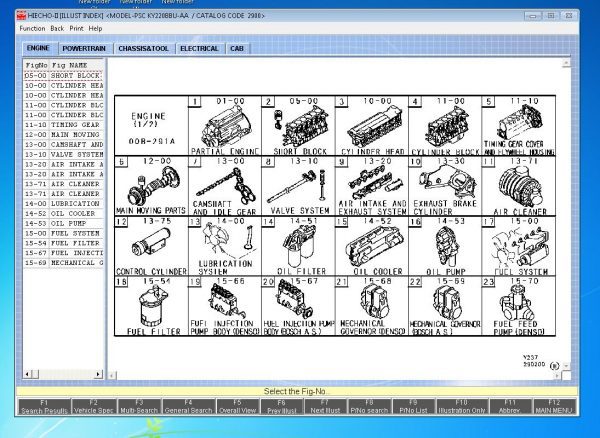Open F9 P/No List

413,407
